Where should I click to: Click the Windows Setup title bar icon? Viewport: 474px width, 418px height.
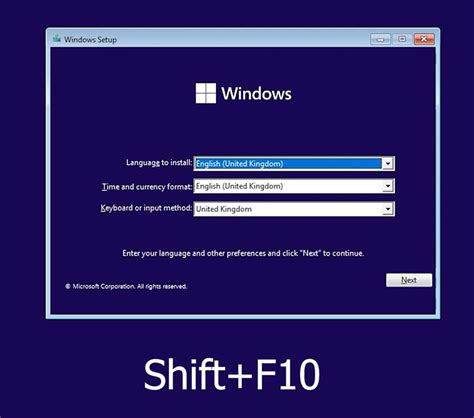pyautogui.click(x=57, y=39)
